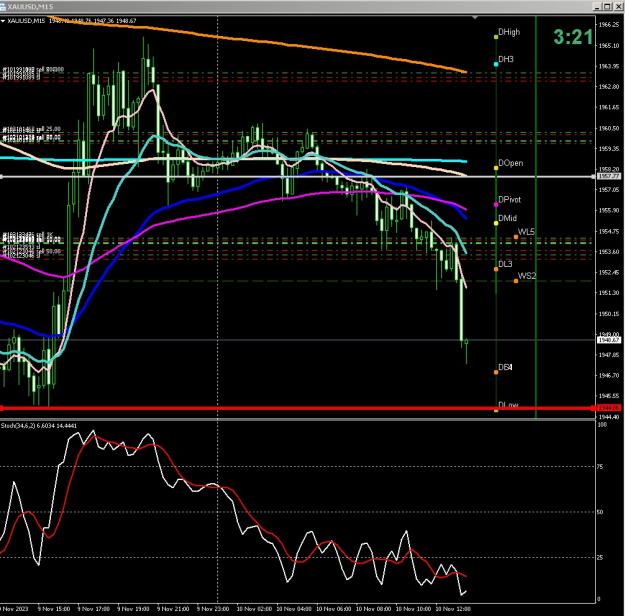Viewport: 625px width, 616px height.
Task: Click the orange WS2 square marker
Action: tap(516, 281)
